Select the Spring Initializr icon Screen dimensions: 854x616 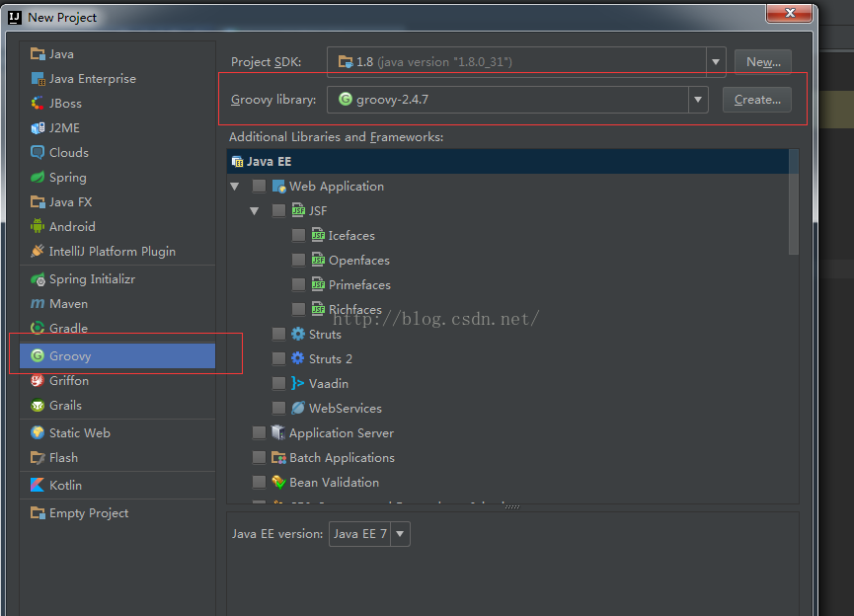pyautogui.click(x=38, y=279)
